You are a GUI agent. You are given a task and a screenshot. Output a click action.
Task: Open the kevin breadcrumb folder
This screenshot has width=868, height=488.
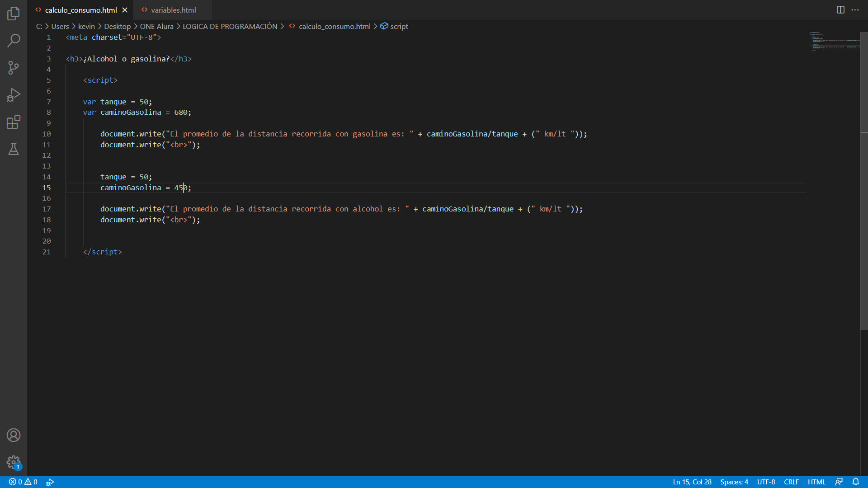click(x=86, y=26)
